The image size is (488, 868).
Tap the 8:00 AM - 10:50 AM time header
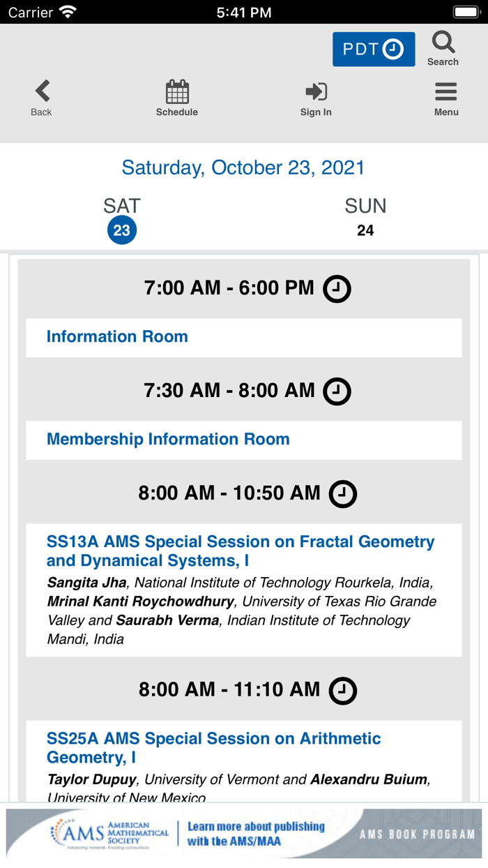[x=229, y=493]
